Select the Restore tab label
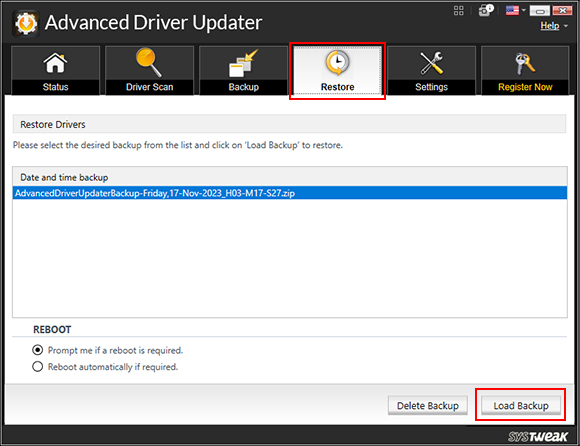The height and width of the screenshot is (446, 580). (337, 87)
